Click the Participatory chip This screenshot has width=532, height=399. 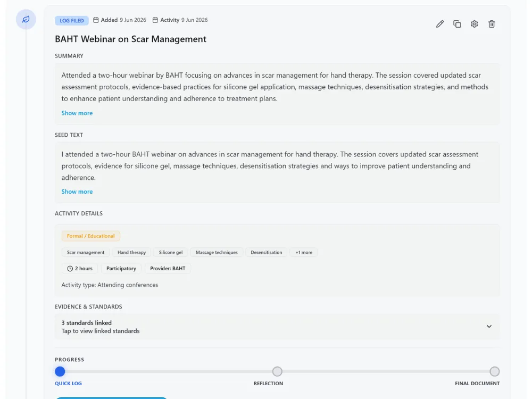[x=121, y=268]
